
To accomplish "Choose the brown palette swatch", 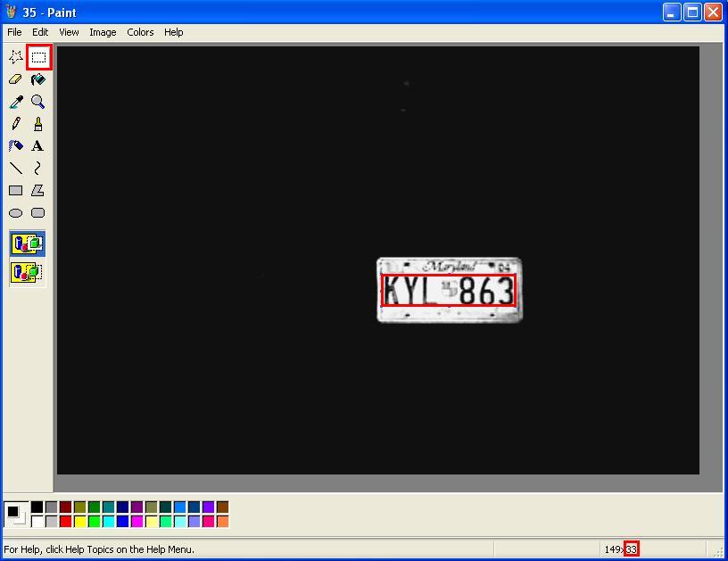I will (x=223, y=507).
